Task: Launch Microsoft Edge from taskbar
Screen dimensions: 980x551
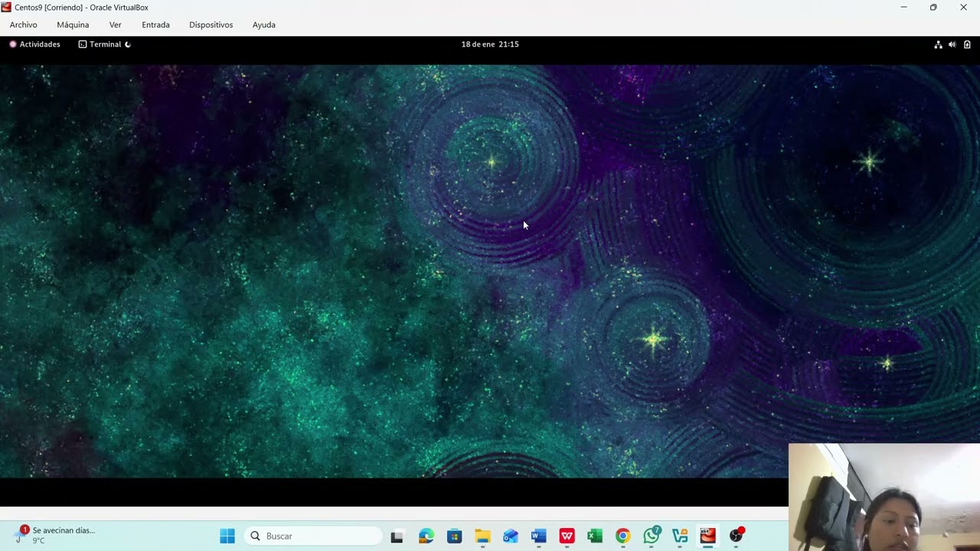Action: tap(426, 536)
